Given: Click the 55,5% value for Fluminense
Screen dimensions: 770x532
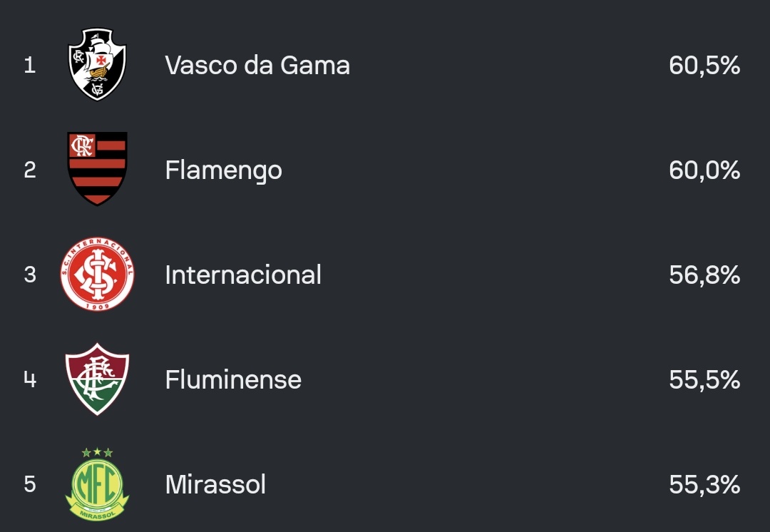Looking at the screenshot, I should [x=704, y=379].
